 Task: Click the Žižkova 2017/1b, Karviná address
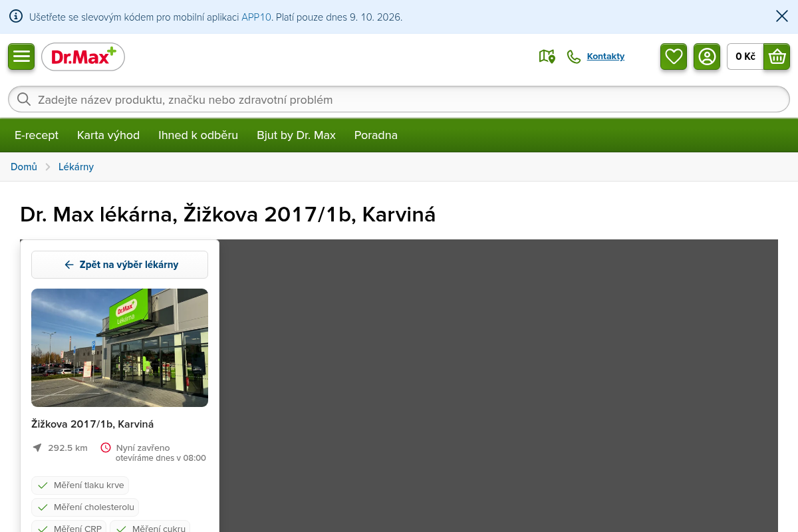[92, 424]
